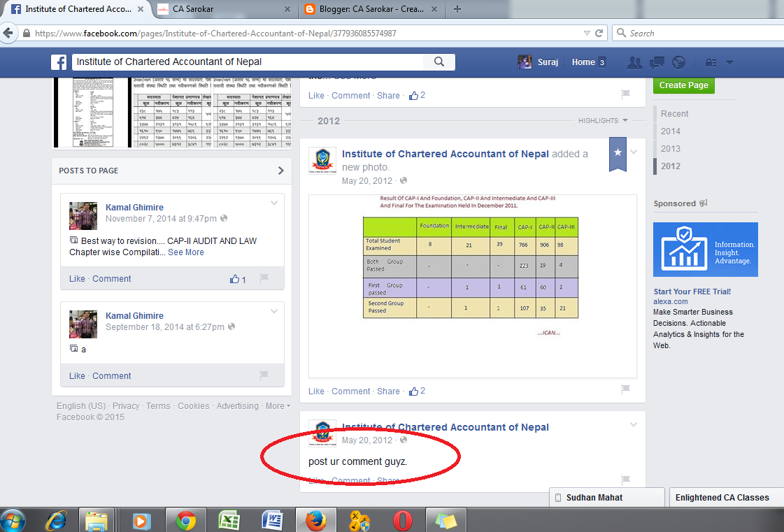
Task: Click the megaphone icon beside Sponsored
Action: (x=703, y=203)
